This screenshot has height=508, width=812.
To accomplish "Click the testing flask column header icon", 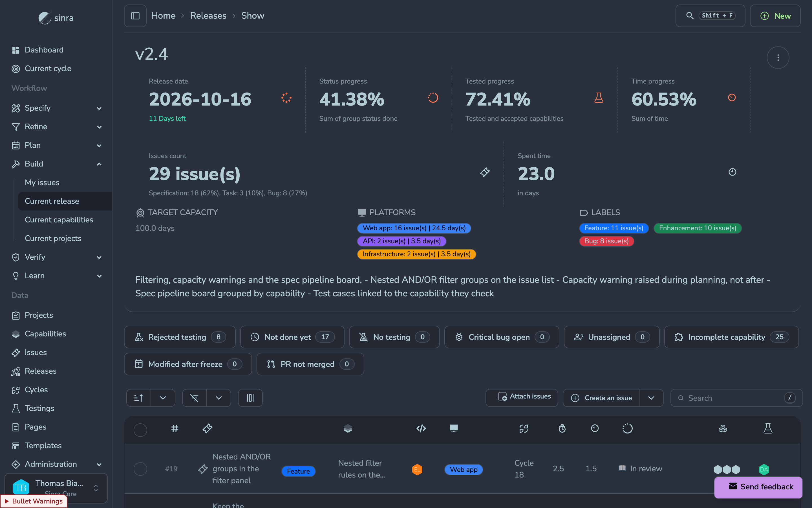I will coord(768,428).
